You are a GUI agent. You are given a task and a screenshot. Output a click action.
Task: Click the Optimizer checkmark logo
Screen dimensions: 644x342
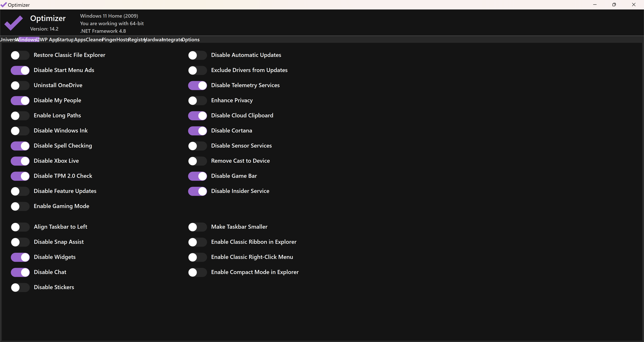point(13,23)
